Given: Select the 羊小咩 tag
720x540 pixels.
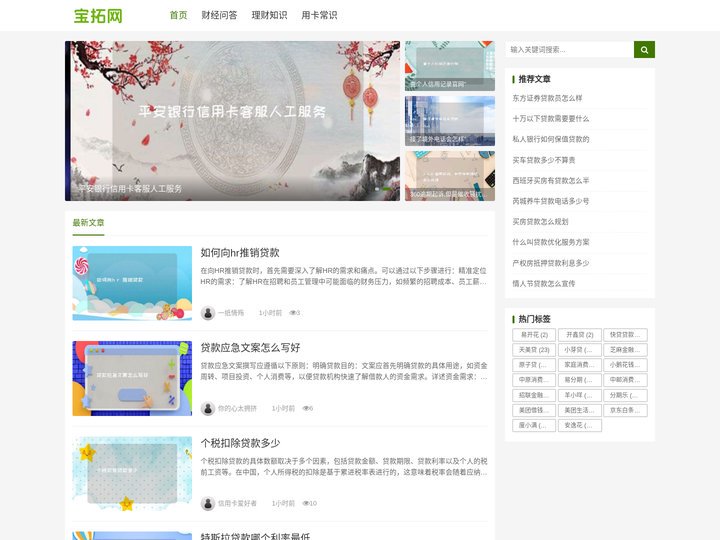Looking at the screenshot, I should (x=579, y=395).
